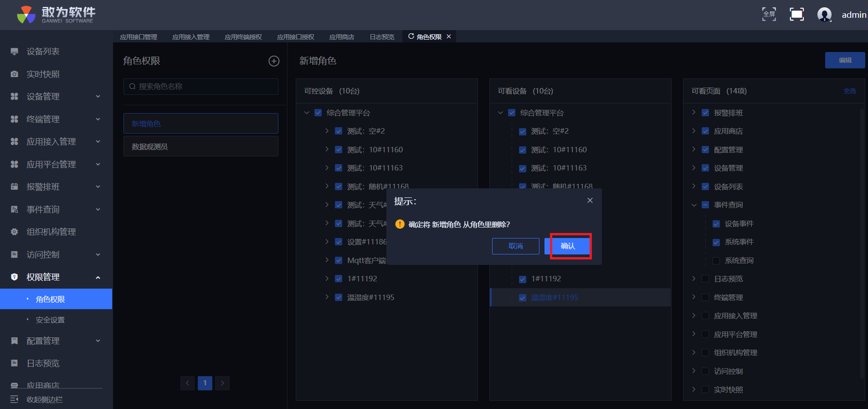Image resolution: width=868 pixels, height=409 pixels.
Task: Click next page arrow in pagination
Action: pos(222,383)
